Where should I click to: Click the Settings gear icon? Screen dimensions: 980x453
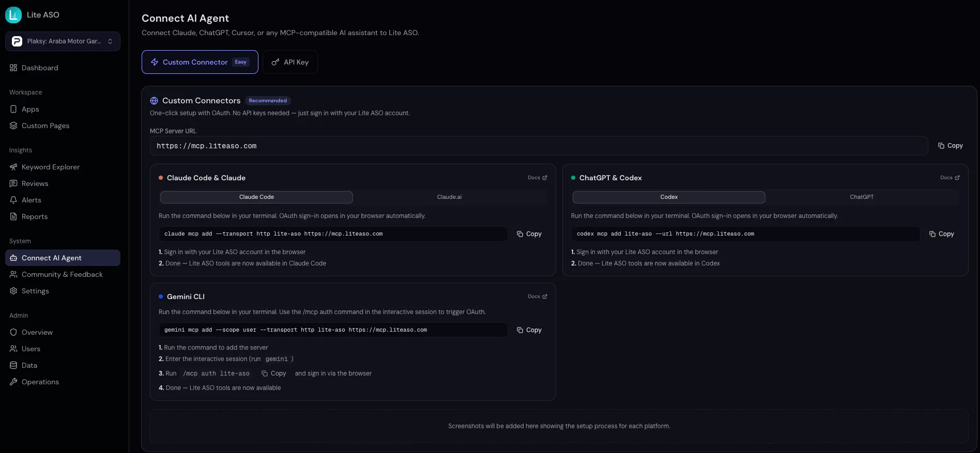point(13,291)
